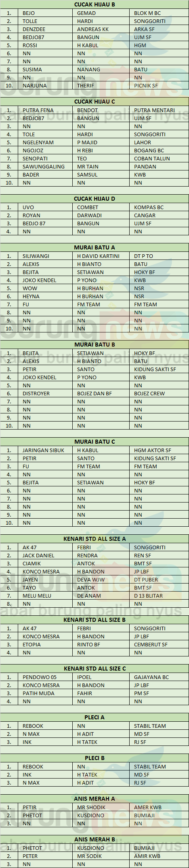Screen dimensions: 189x868
Task: Click the ANIS MERAH A header
Action: (94, 798)
